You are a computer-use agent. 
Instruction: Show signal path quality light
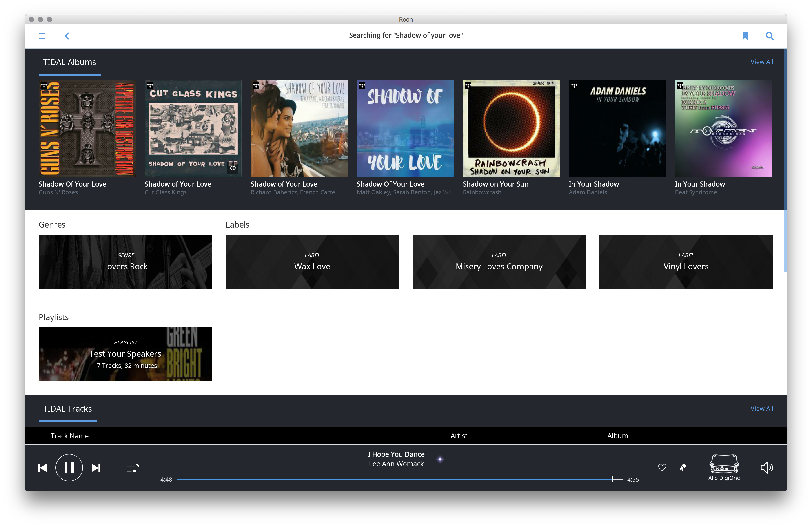440,459
